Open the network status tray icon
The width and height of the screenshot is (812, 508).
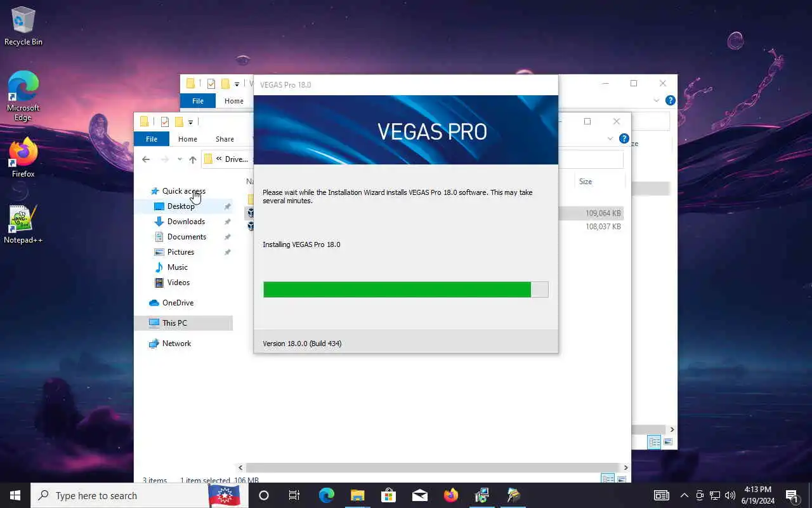715,495
